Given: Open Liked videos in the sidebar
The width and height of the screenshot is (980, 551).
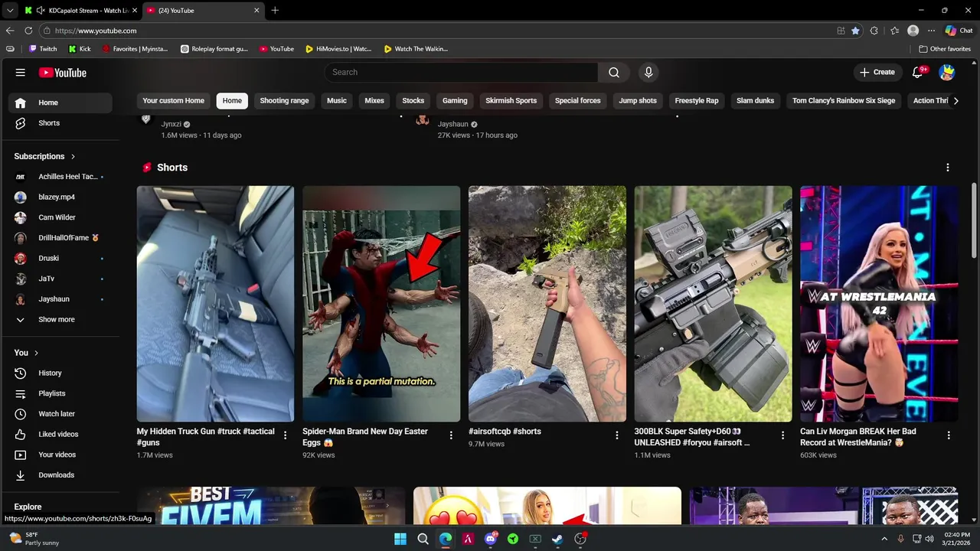Looking at the screenshot, I should click(x=60, y=434).
